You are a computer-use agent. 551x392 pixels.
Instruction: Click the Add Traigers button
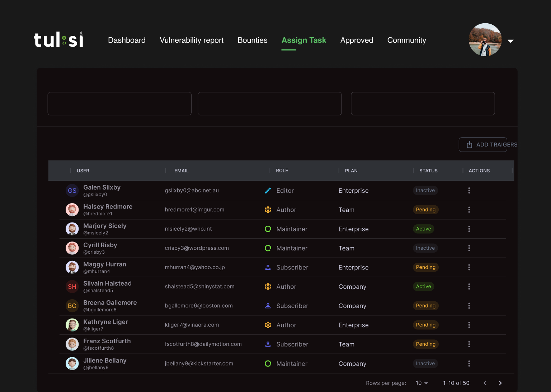483,145
